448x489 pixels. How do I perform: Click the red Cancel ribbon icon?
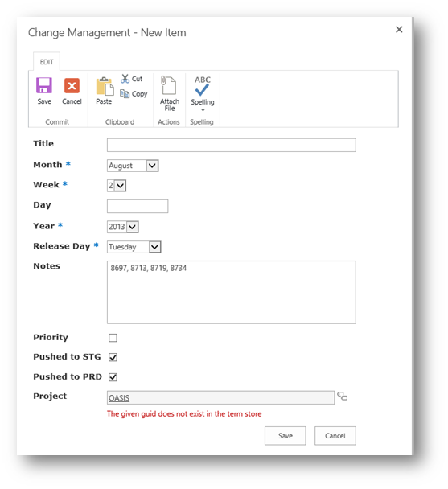click(72, 85)
